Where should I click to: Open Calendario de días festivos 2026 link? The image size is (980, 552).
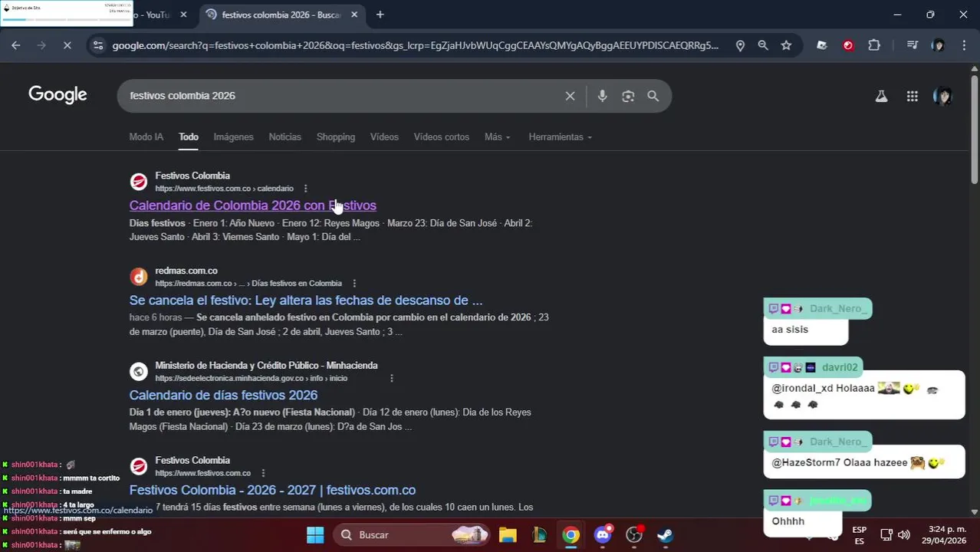[223, 395]
